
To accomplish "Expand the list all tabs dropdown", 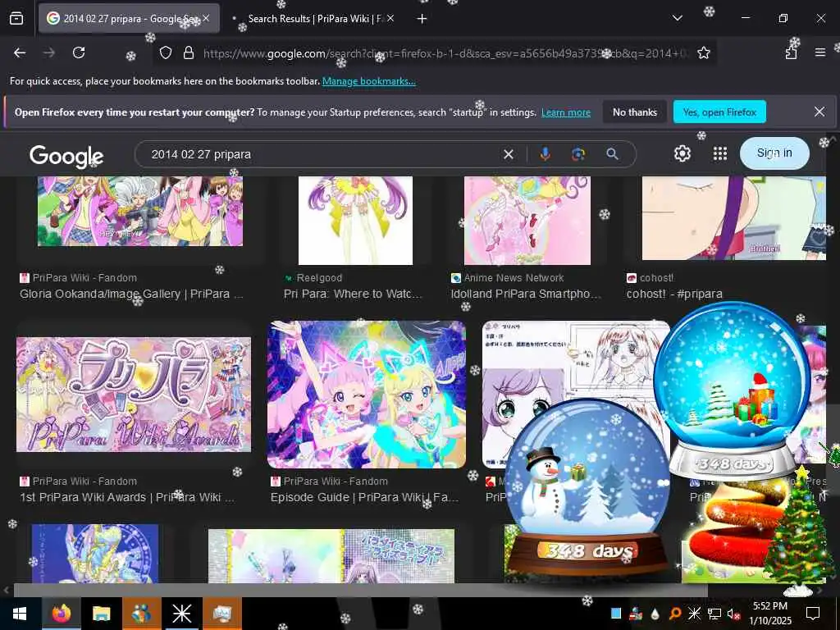I will point(677,18).
